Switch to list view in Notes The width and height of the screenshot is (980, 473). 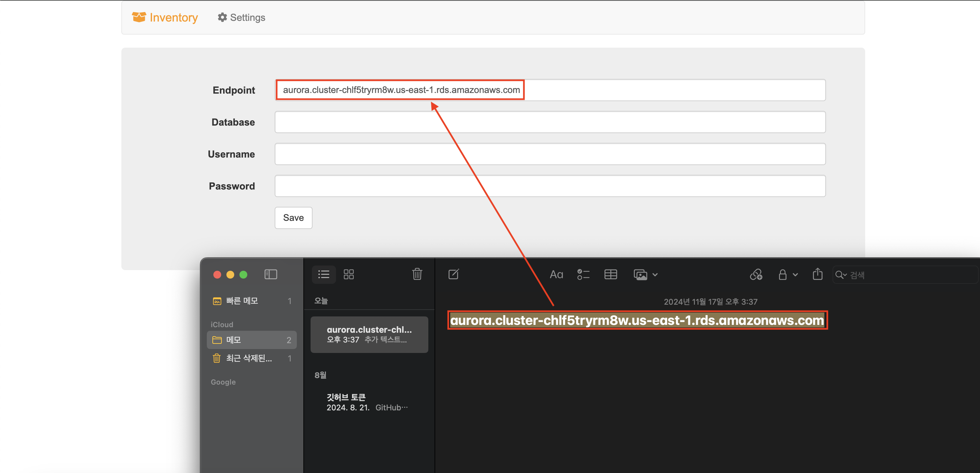(324, 274)
